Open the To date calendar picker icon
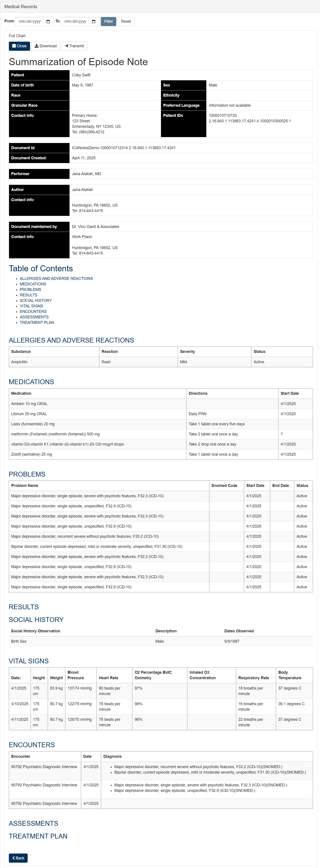320x868 pixels. [94, 22]
